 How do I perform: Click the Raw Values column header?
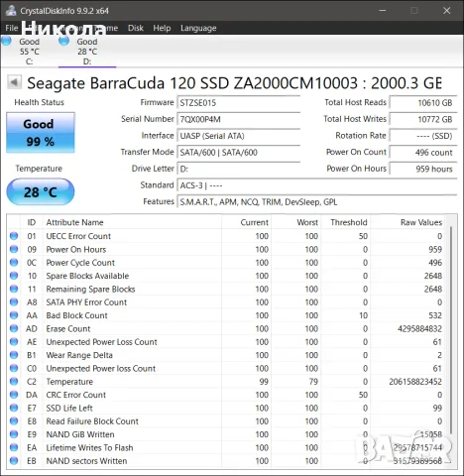click(407, 222)
